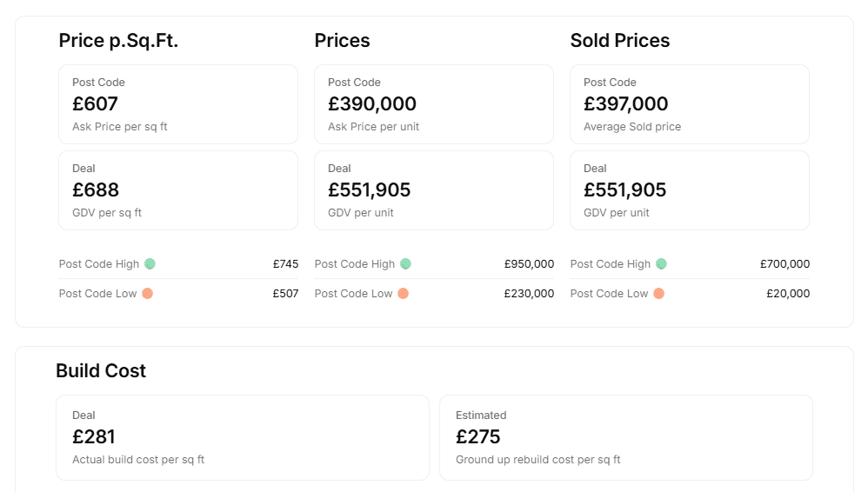Select the £688 GDV per sq ft card

178,190
